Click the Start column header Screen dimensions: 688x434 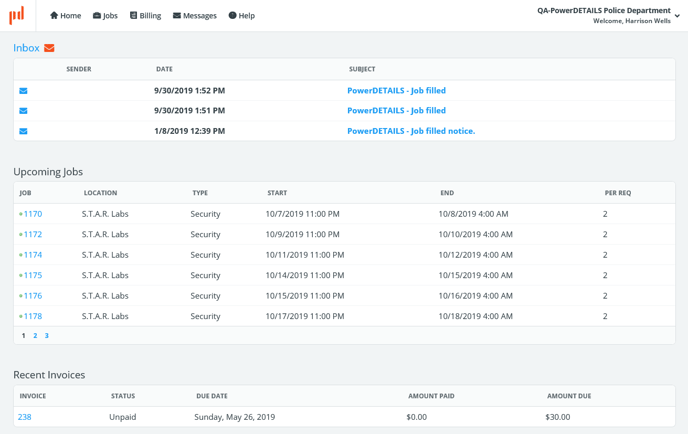click(x=277, y=193)
